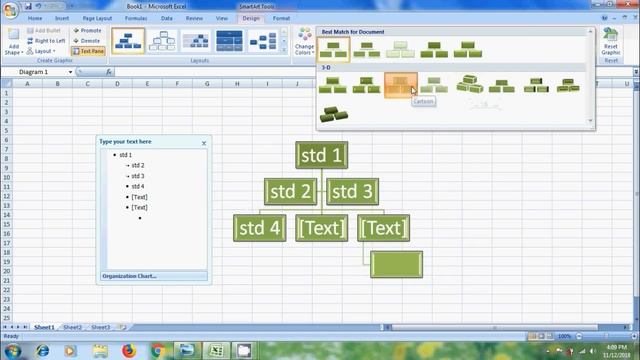
Task: Click the Save icon in quick access toolbar
Action: point(28,6)
